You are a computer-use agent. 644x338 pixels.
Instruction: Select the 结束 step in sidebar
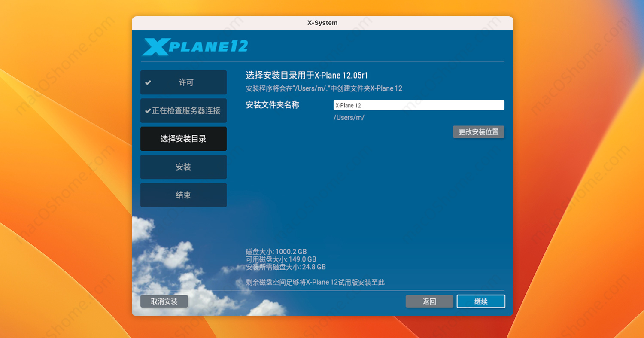(x=183, y=195)
